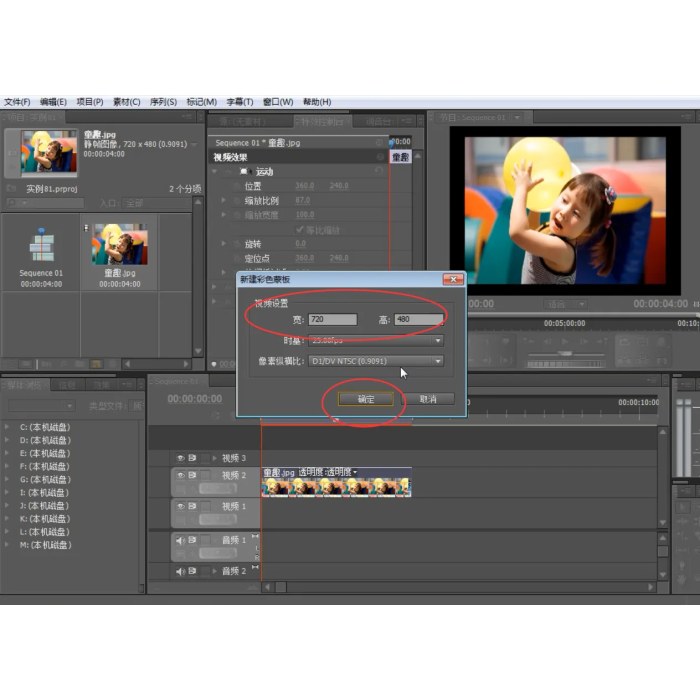Select the 童趣.jpg clip on 视频 2 track
The image size is (700, 700).
pyautogui.click(x=336, y=482)
